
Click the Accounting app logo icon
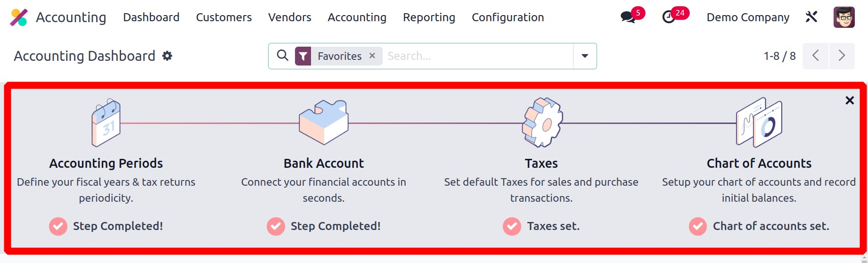click(19, 17)
